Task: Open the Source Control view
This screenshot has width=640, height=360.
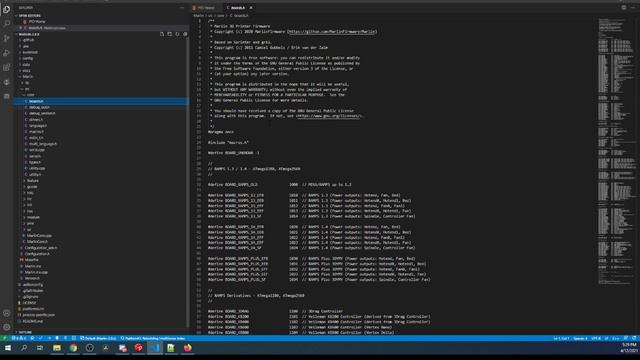Action: click(7, 38)
